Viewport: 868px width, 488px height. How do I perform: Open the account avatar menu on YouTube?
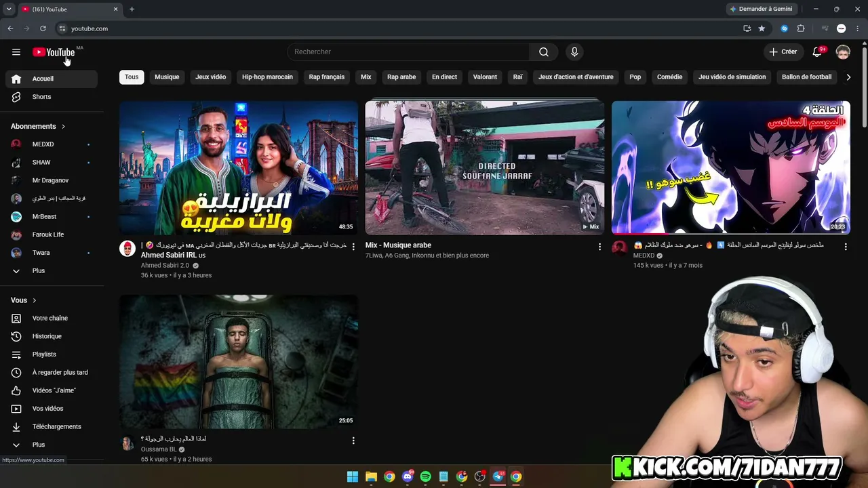click(843, 52)
